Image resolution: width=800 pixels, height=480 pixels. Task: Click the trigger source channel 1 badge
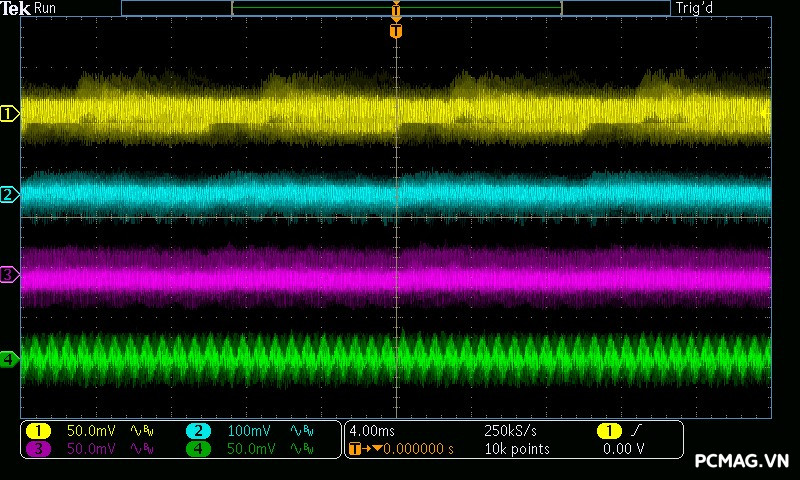coord(609,431)
